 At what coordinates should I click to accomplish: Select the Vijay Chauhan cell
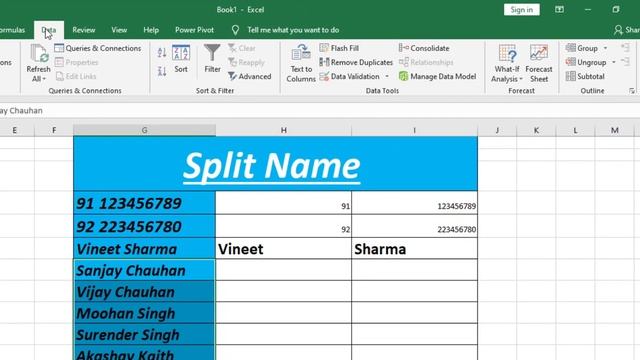(144, 291)
